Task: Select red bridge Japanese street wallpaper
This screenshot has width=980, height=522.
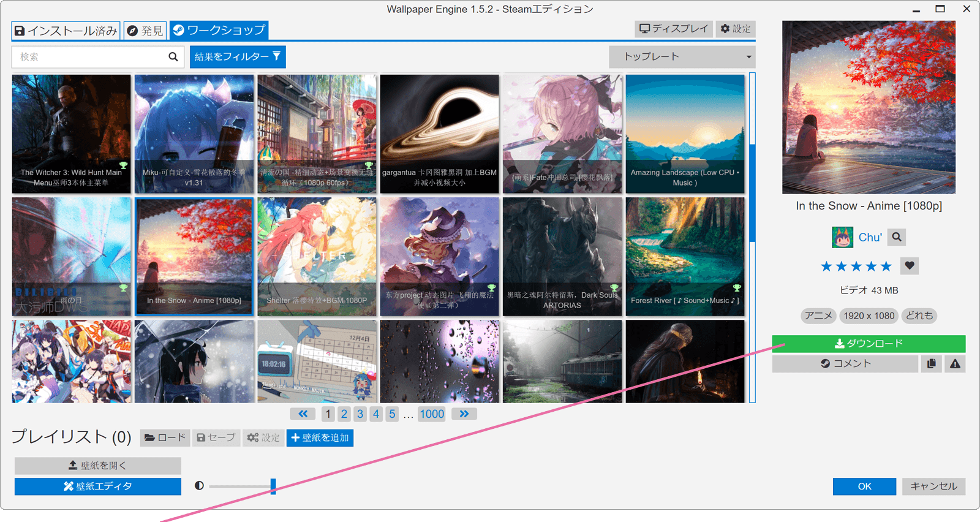Action: pyautogui.click(x=317, y=134)
